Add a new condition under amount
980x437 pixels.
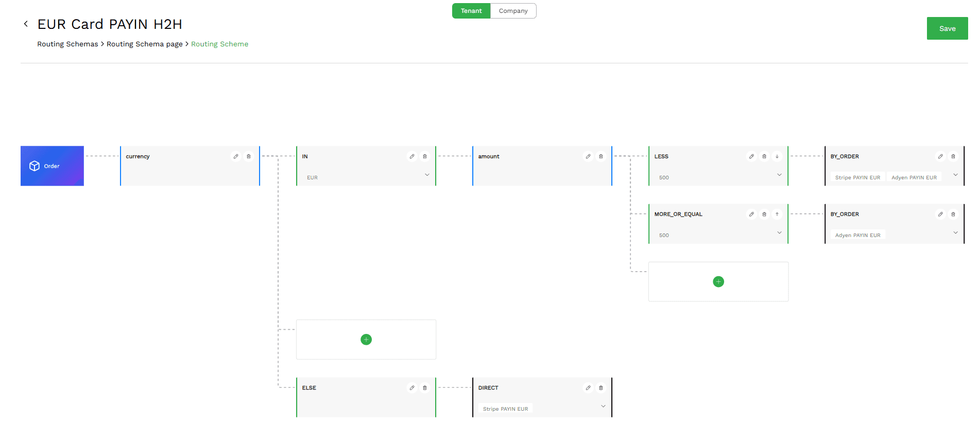pos(718,281)
